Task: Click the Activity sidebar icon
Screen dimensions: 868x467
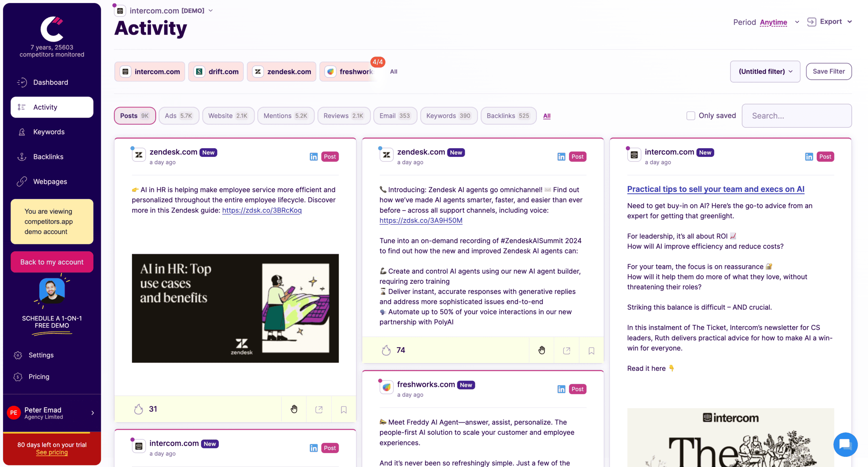Action: [x=21, y=107]
